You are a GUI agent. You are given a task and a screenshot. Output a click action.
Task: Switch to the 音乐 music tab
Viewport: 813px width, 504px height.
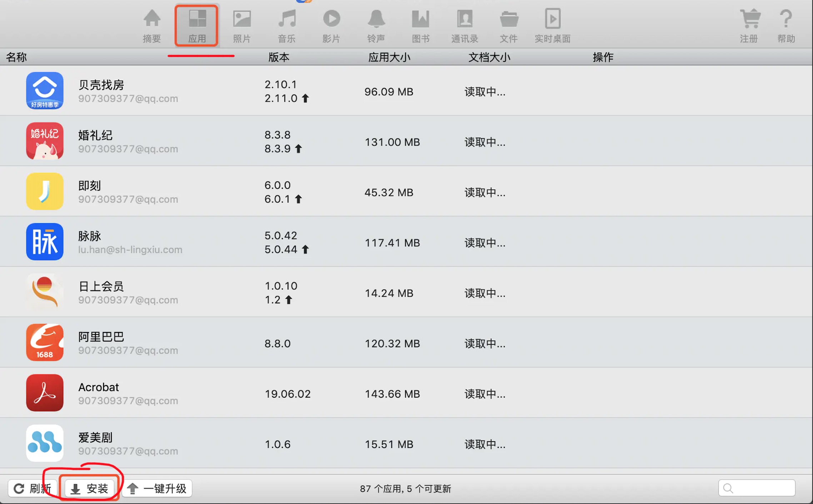click(x=287, y=26)
